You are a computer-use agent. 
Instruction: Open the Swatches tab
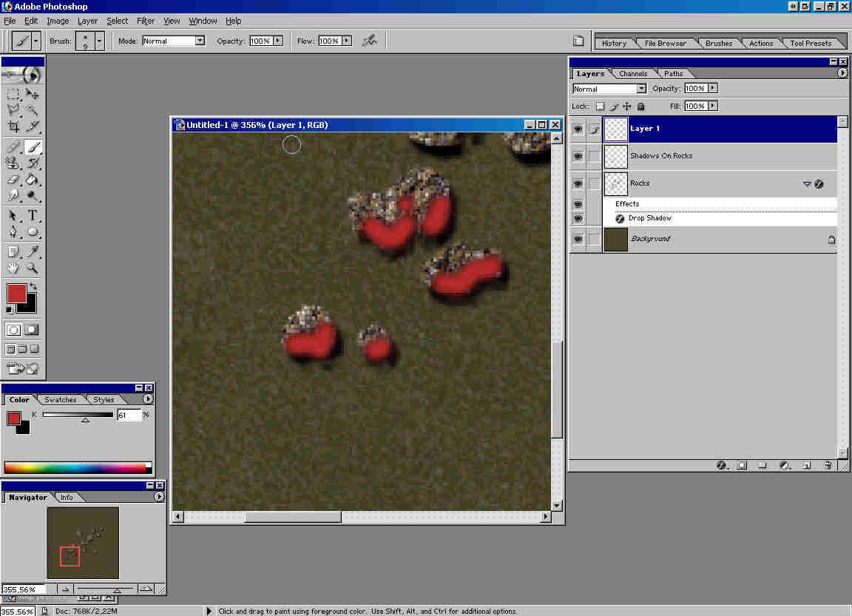point(61,400)
